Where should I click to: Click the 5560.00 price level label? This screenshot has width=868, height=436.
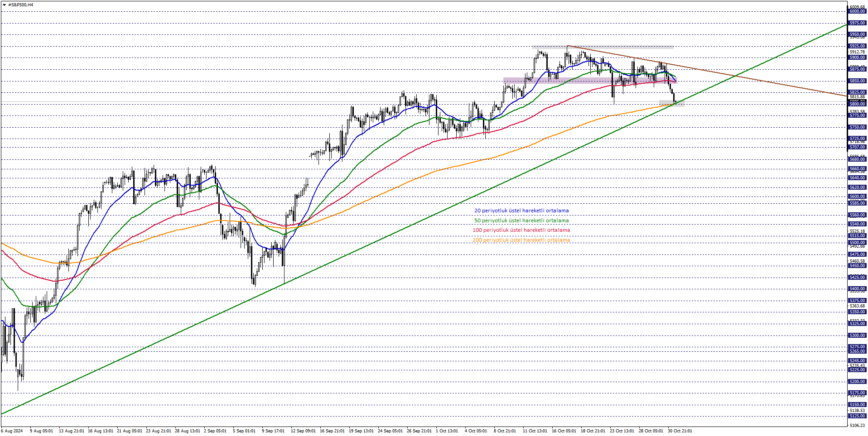(x=857, y=215)
